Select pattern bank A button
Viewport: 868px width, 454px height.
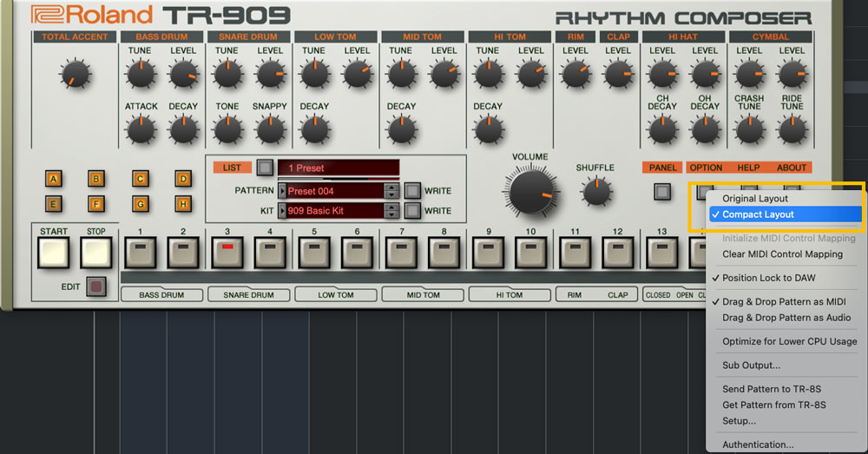(x=53, y=179)
